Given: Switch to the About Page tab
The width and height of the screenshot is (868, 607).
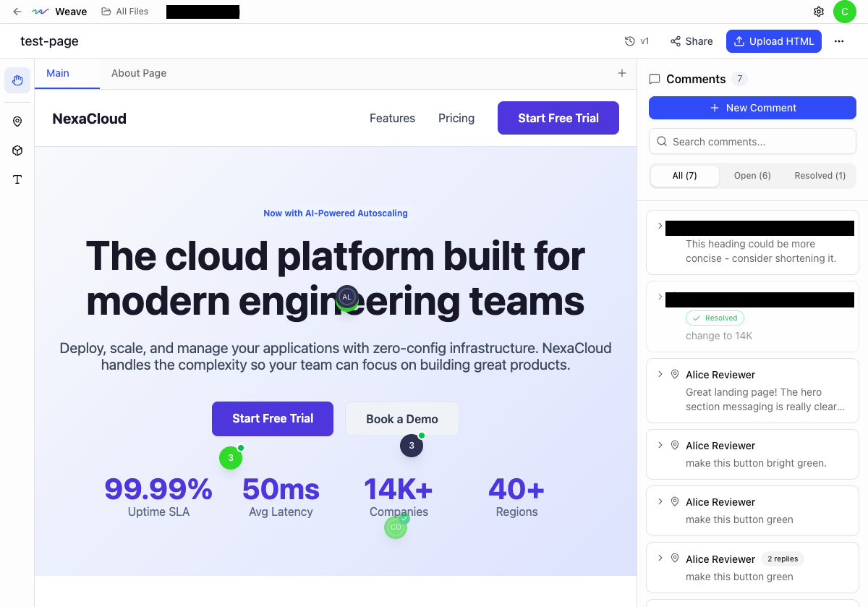Looking at the screenshot, I should pos(139,73).
